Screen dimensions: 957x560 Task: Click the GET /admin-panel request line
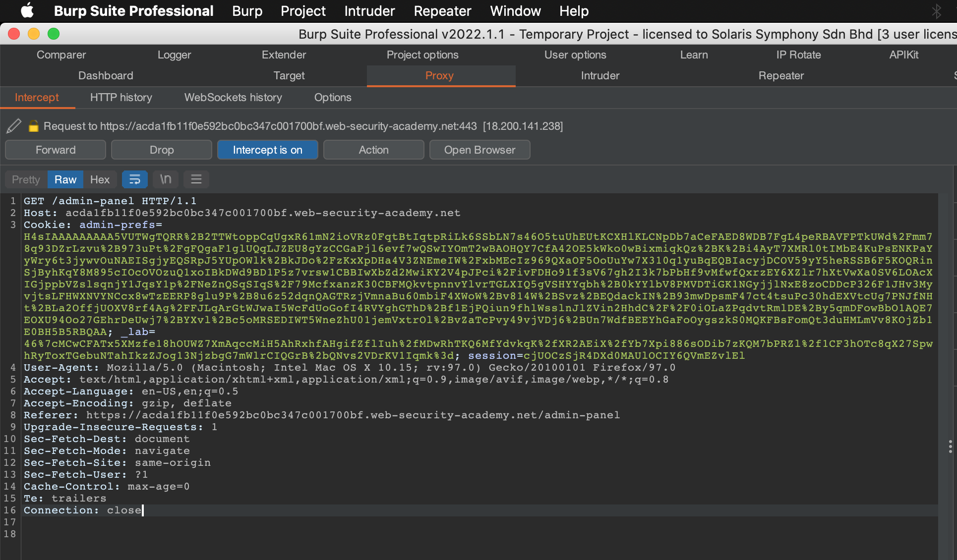(x=110, y=201)
